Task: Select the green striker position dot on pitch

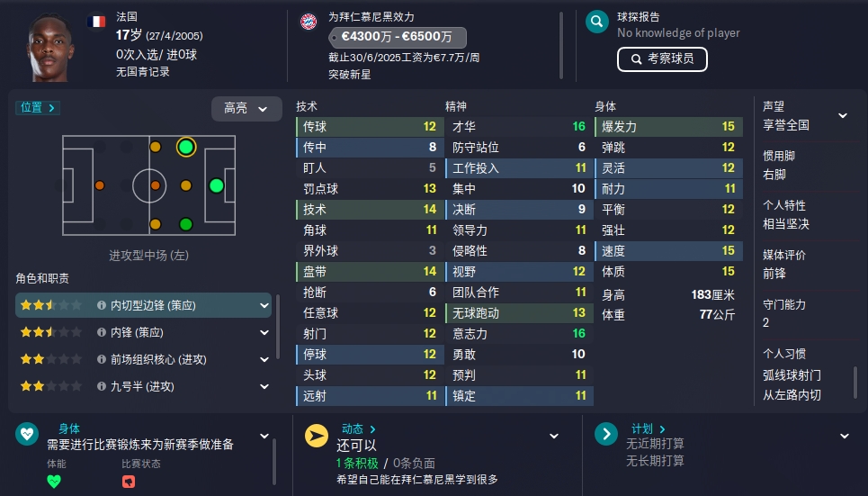Action: (217, 185)
